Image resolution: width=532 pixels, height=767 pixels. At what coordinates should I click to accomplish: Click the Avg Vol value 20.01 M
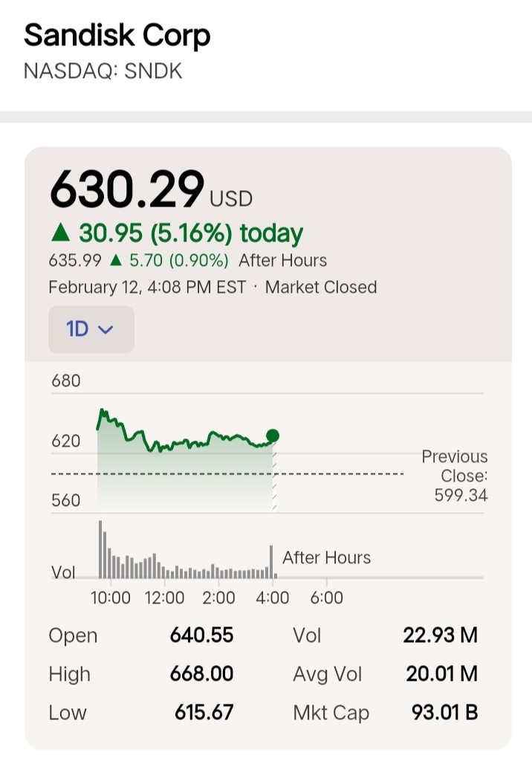click(441, 674)
